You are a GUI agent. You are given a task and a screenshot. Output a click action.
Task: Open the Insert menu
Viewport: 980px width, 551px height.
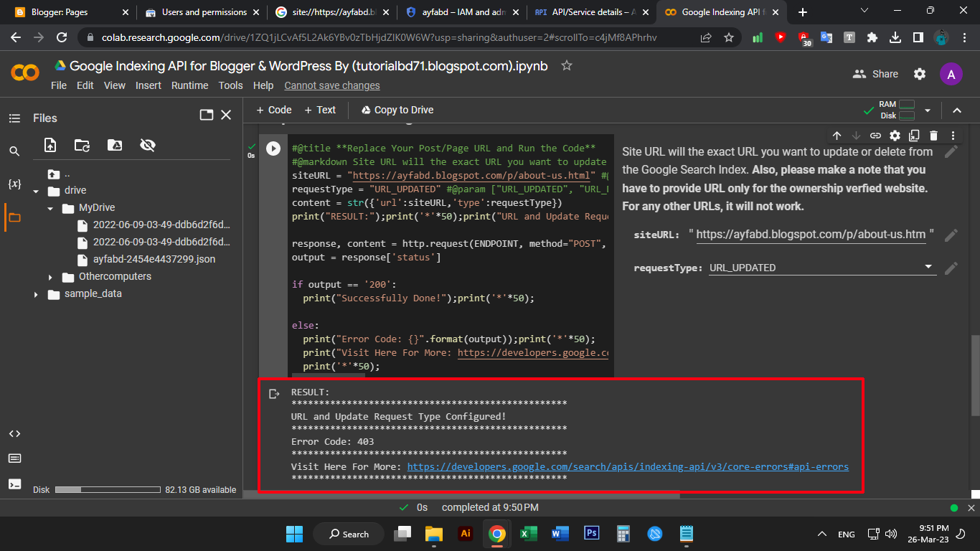point(149,85)
